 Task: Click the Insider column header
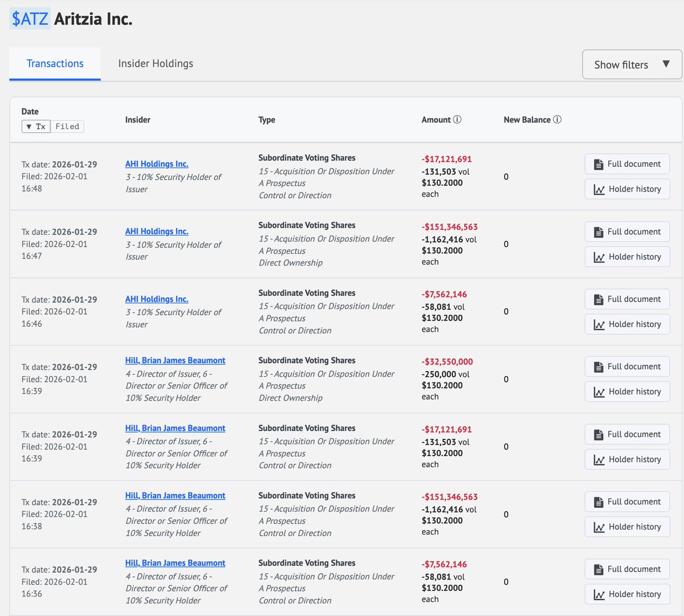(x=138, y=120)
